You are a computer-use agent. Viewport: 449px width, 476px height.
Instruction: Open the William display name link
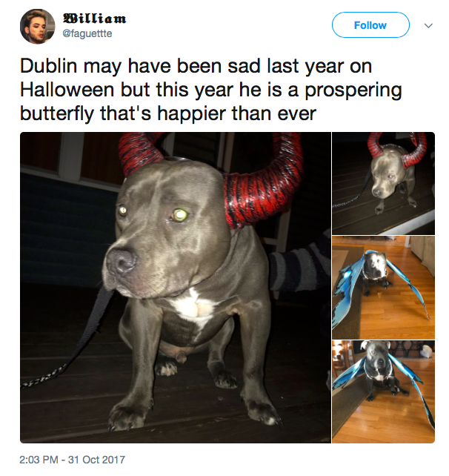94,19
